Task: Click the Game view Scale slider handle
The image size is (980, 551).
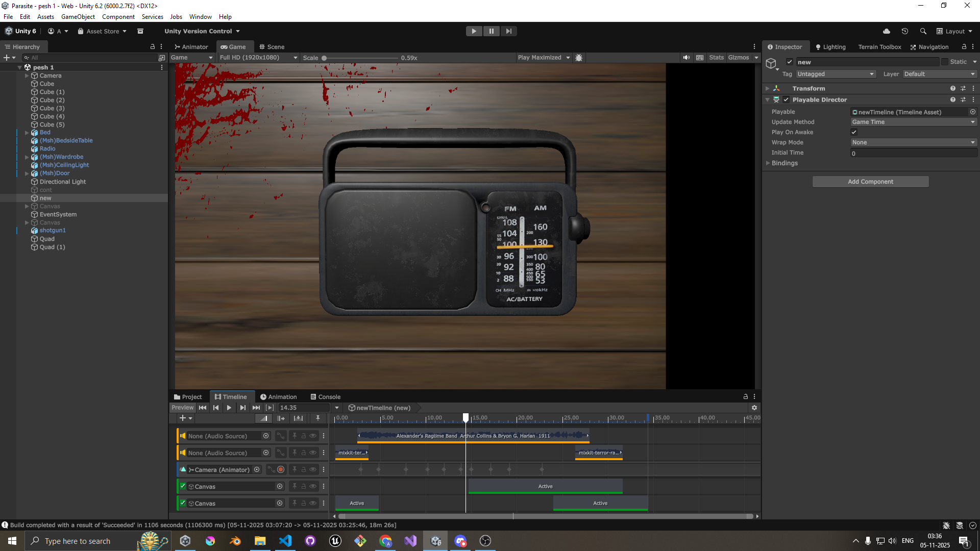Action: coord(324,58)
